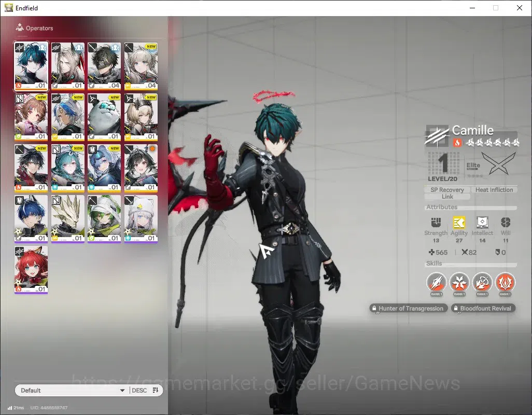Viewport: 532px width, 415px height.
Task: Open locked Bloodfount Revival talent
Action: point(483,309)
